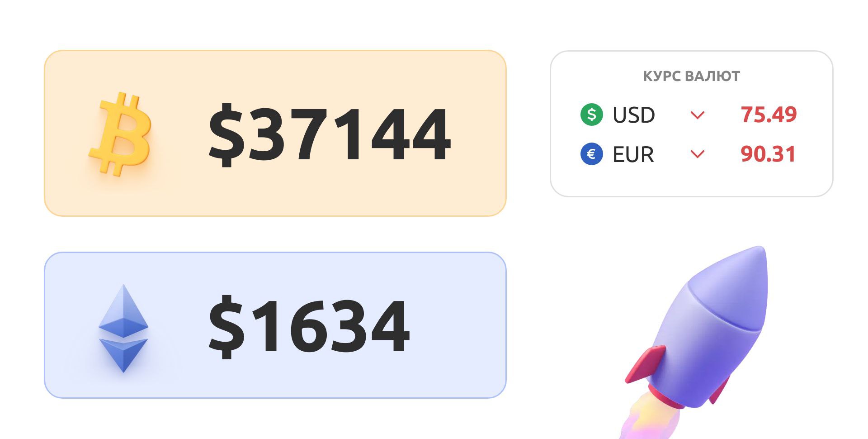Viewport: 868px width, 439px height.
Task: Click the rocket's red fin
Action: (646, 364)
